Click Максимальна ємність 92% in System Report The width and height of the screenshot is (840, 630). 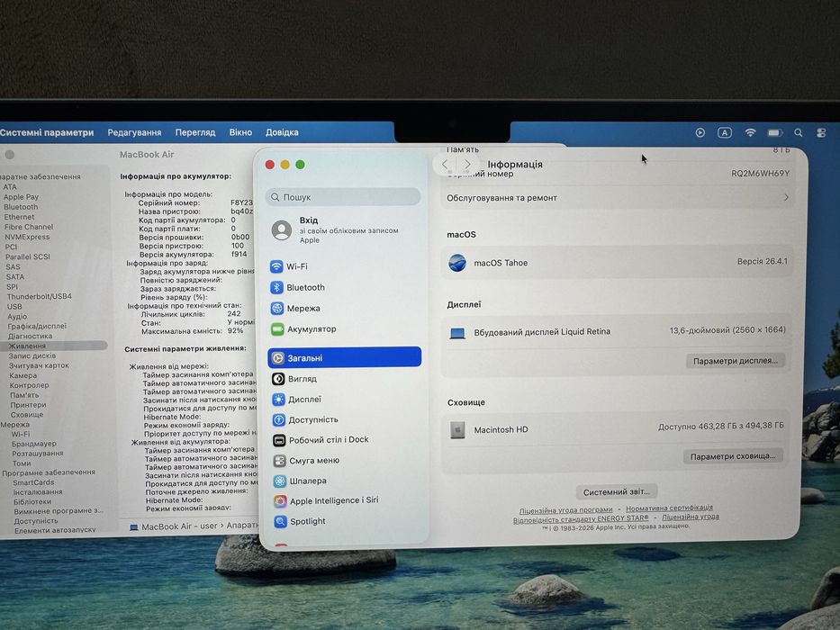click(x=193, y=331)
